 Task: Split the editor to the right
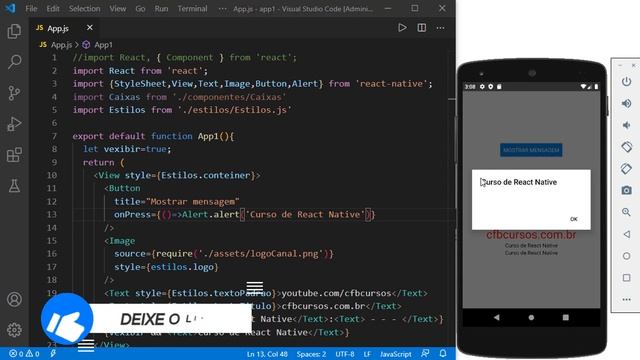point(422,28)
